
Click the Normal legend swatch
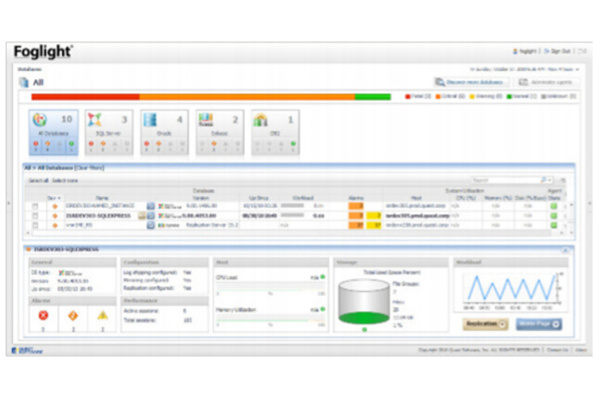[509, 96]
